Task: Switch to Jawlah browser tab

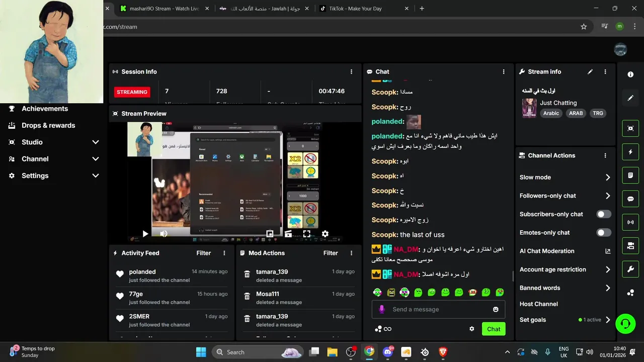Action: click(264, 9)
